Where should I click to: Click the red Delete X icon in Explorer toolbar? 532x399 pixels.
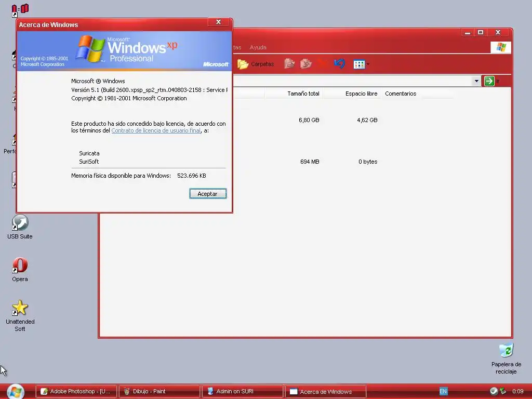(x=322, y=63)
